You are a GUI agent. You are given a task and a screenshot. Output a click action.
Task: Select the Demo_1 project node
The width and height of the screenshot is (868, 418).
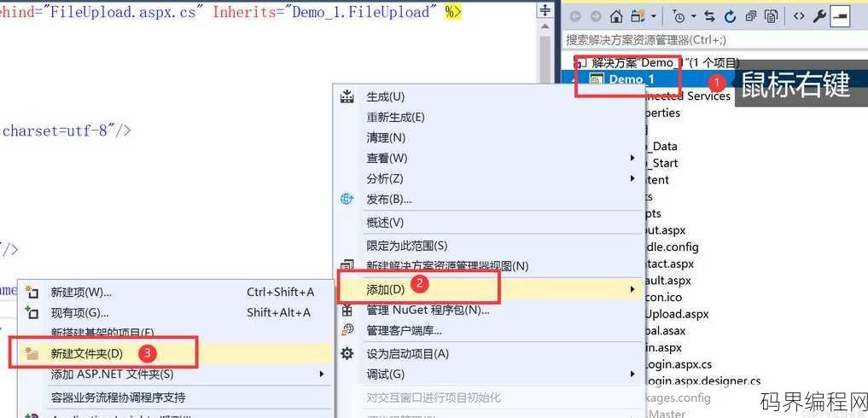tap(632, 79)
